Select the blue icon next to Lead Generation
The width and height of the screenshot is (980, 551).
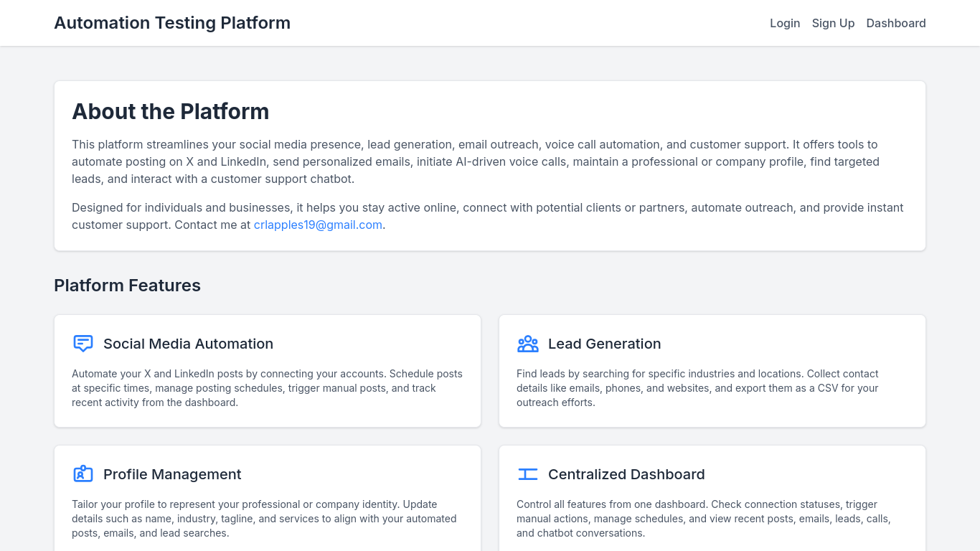[528, 344]
